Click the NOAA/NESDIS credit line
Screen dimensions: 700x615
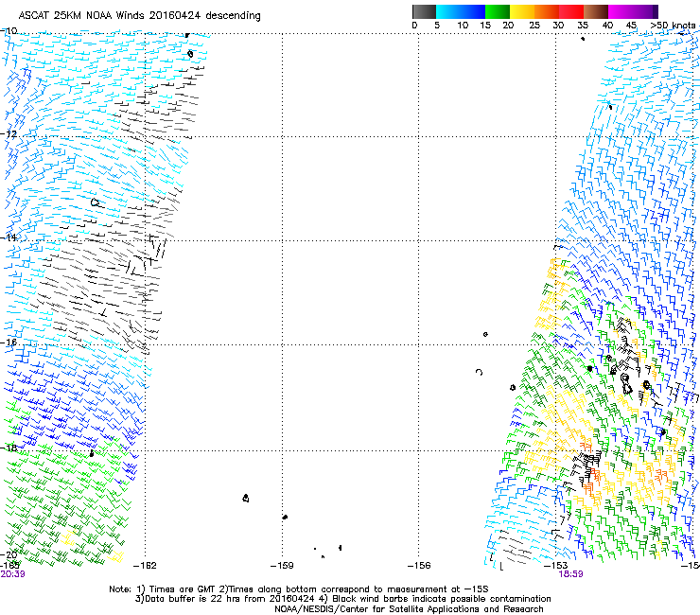(x=409, y=609)
